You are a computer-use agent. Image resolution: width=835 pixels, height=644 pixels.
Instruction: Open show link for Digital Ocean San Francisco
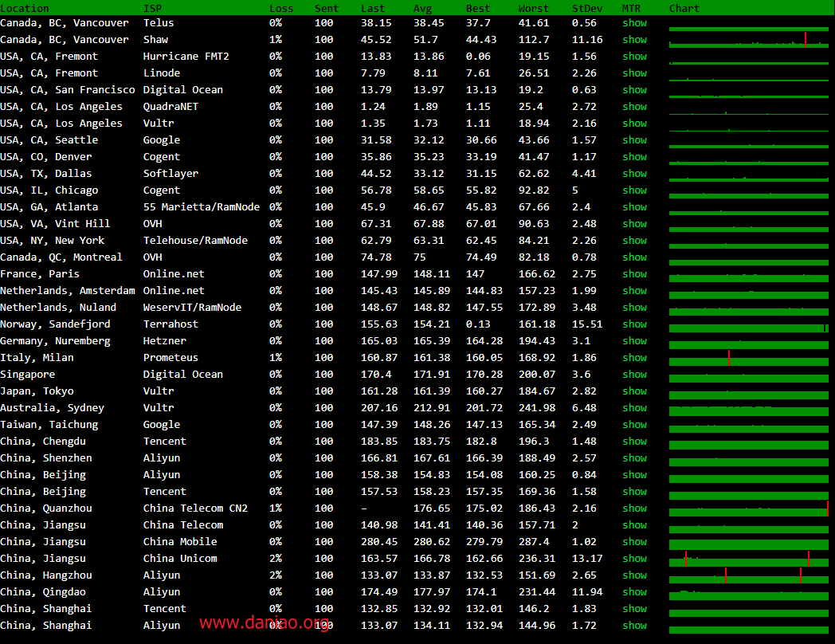[634, 90]
